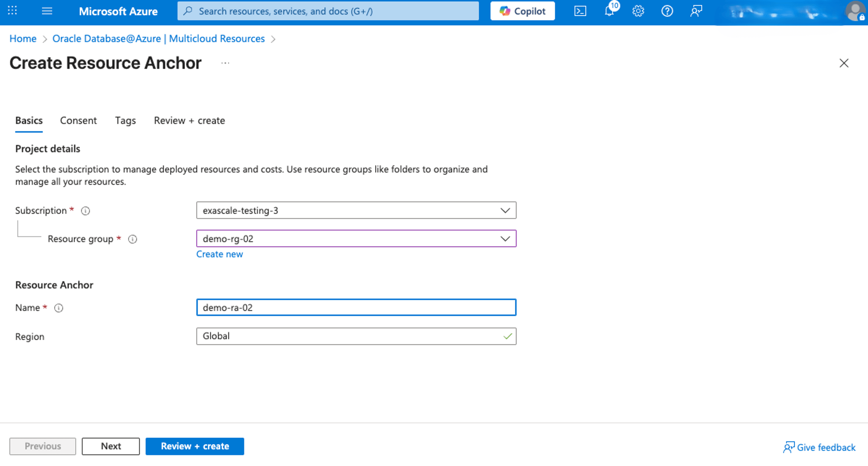This screenshot has height=466, width=868.
Task: View the Name field info tooltip
Action: click(58, 308)
